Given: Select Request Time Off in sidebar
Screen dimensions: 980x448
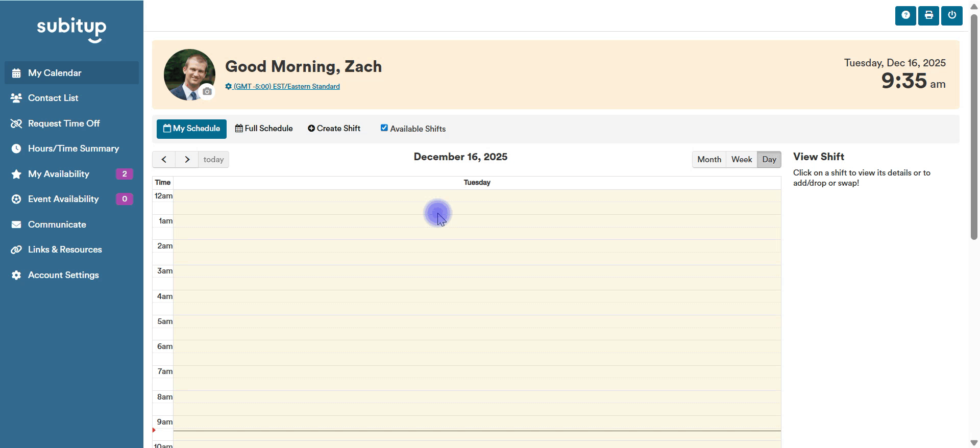Looking at the screenshot, I should 63,123.
